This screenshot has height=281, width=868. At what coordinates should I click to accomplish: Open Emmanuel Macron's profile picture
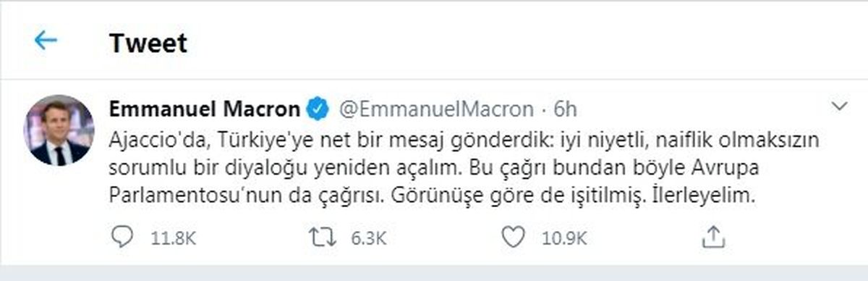coord(60,130)
